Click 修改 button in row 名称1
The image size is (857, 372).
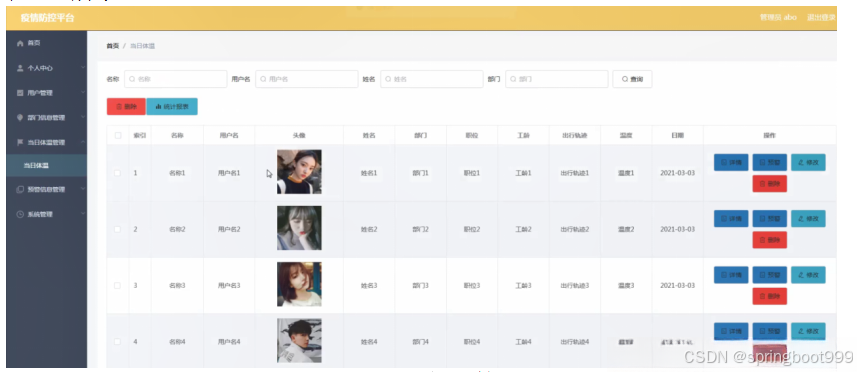[808, 162]
